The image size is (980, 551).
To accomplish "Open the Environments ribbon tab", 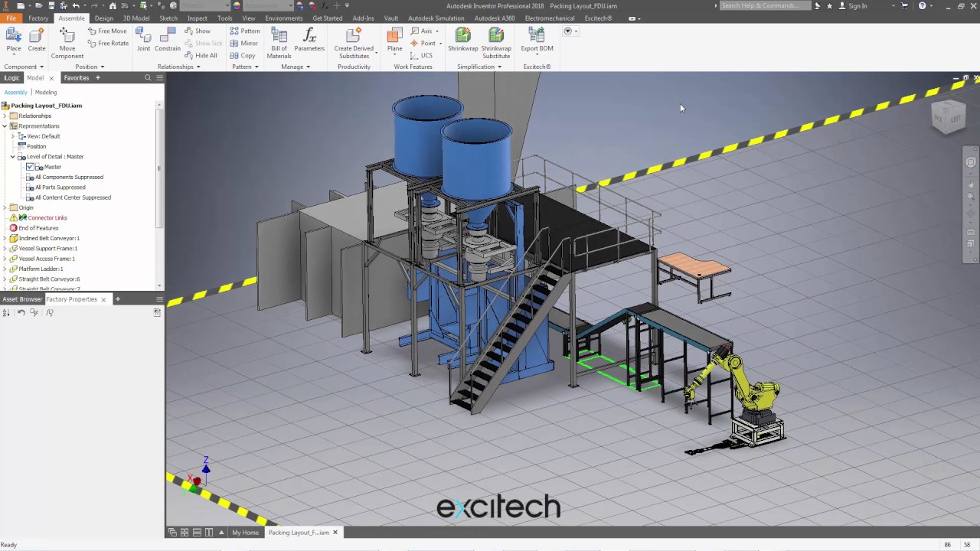I will (x=284, y=18).
